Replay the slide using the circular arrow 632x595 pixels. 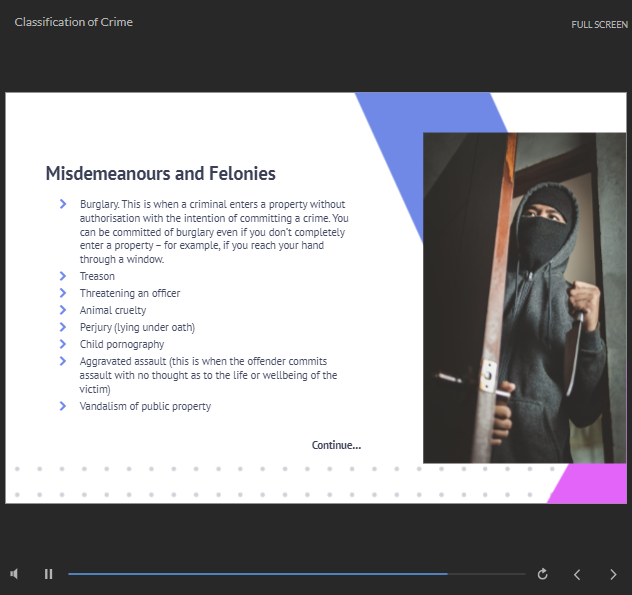(543, 574)
